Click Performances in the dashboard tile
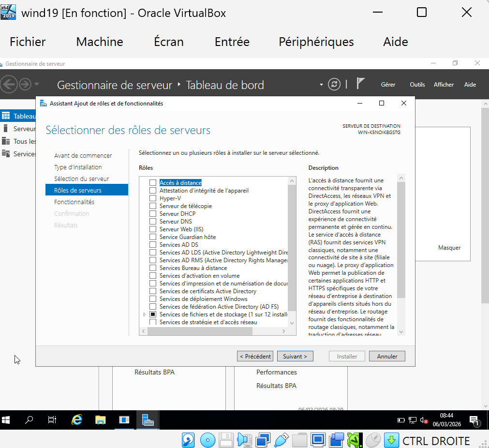This screenshot has height=448, width=489. 277,372
